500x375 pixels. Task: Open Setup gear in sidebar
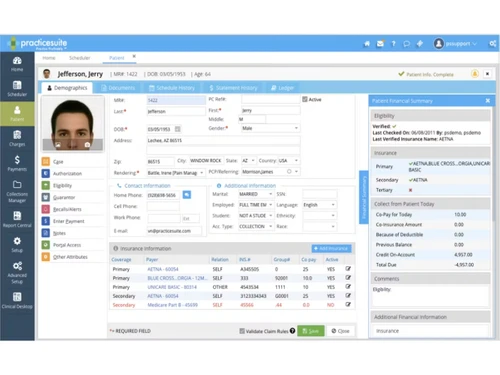tap(17, 244)
